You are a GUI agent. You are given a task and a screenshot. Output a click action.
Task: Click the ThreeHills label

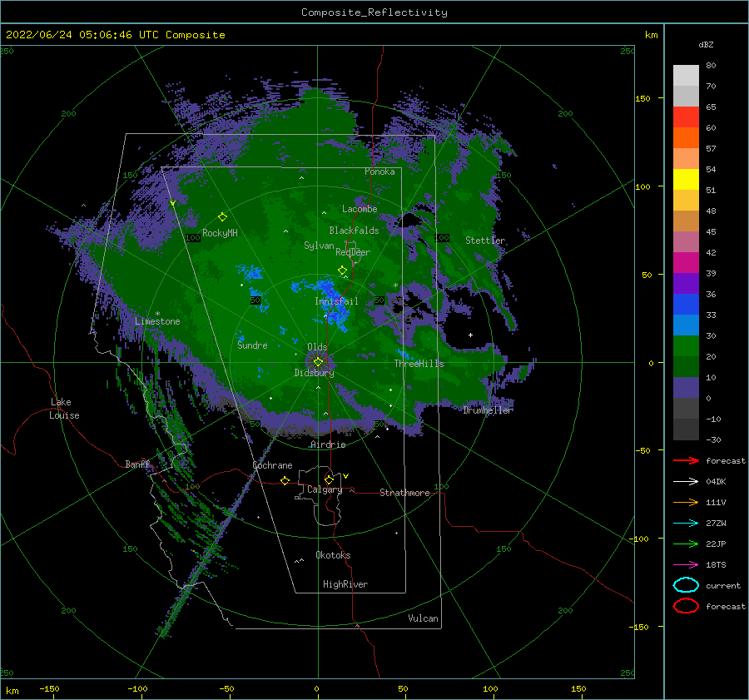click(419, 364)
